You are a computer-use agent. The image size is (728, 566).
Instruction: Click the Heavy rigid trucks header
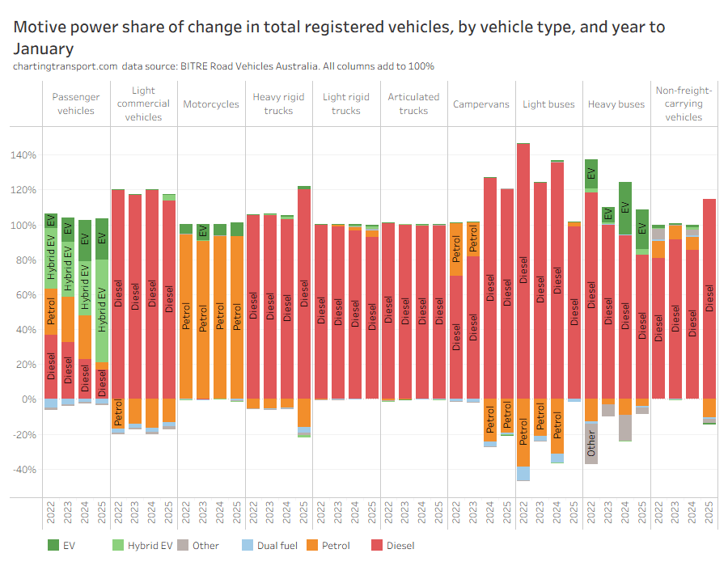point(278,103)
